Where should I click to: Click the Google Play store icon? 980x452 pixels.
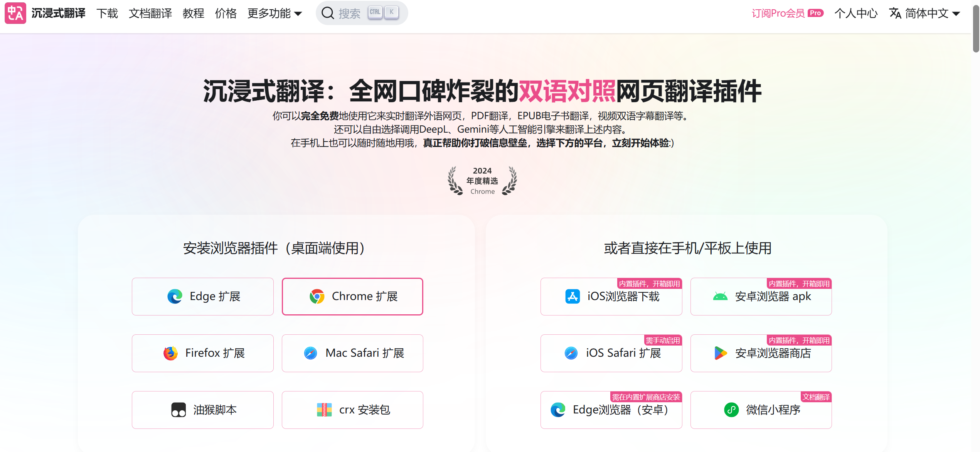[x=720, y=353]
